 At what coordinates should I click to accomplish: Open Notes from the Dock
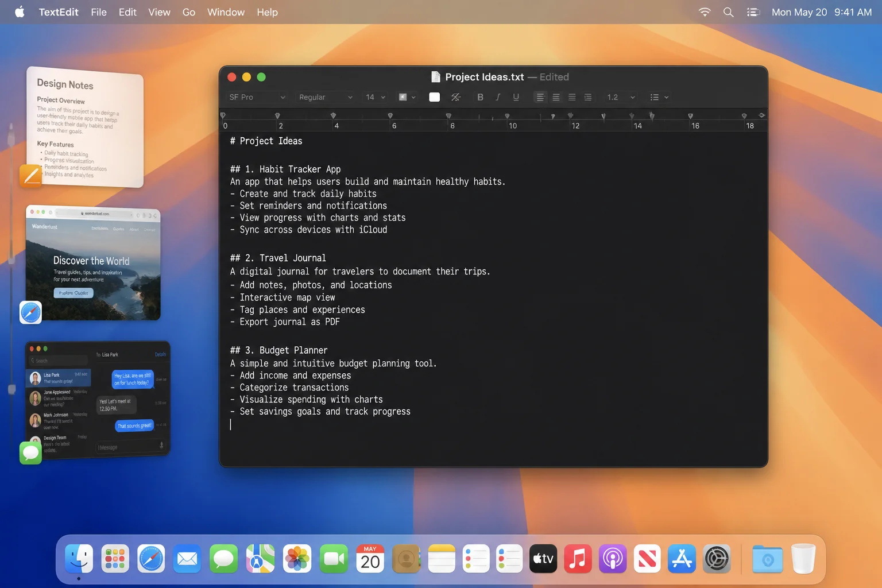(x=442, y=559)
